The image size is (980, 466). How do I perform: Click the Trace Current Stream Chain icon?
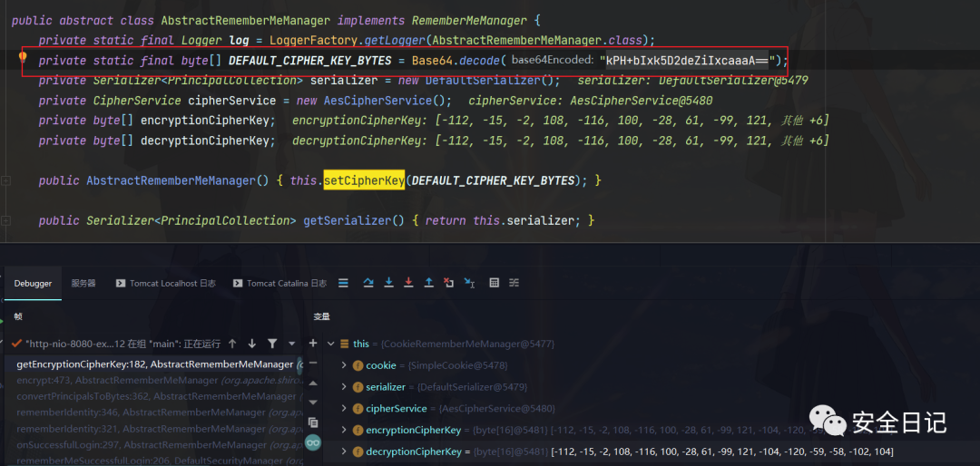click(514, 283)
